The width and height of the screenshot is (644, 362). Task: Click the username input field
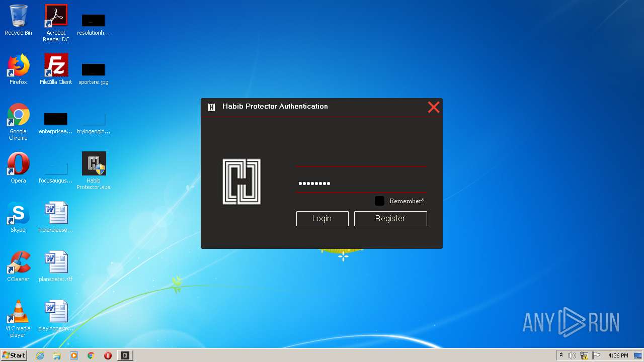[x=361, y=158]
